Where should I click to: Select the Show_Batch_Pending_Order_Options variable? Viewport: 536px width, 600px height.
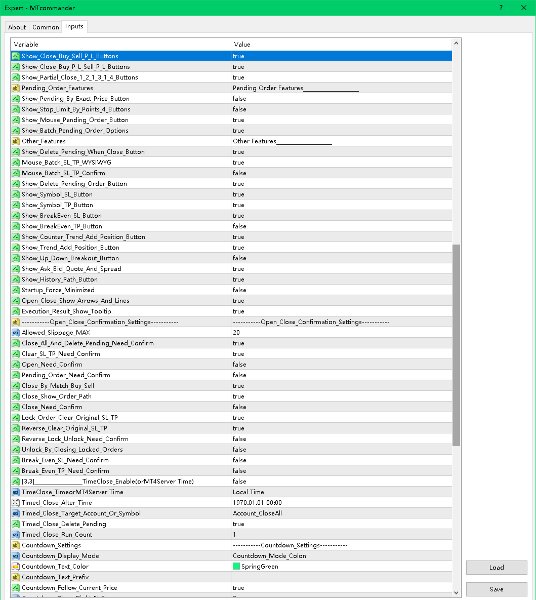pos(75,130)
